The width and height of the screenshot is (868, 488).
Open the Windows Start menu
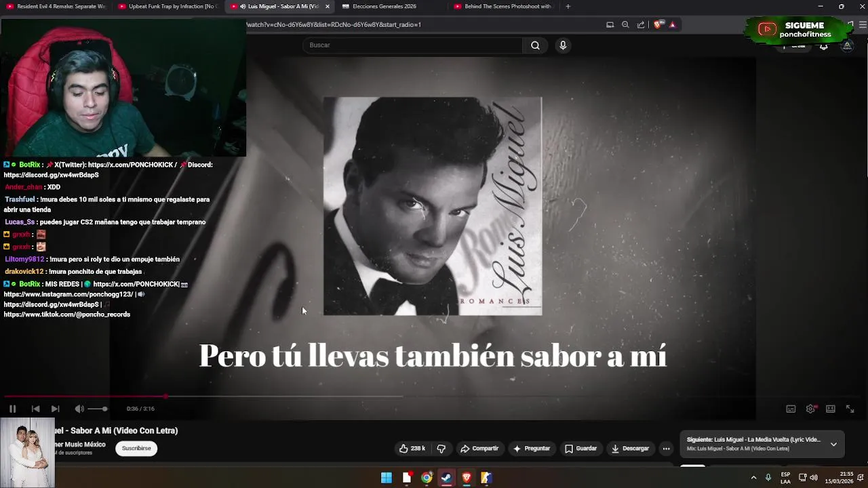click(x=387, y=478)
